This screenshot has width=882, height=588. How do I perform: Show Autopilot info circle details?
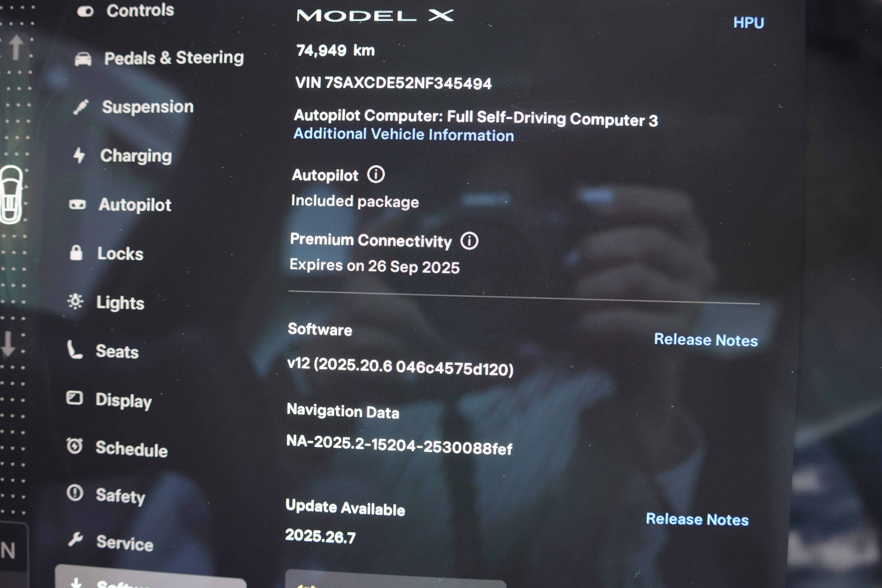376,174
